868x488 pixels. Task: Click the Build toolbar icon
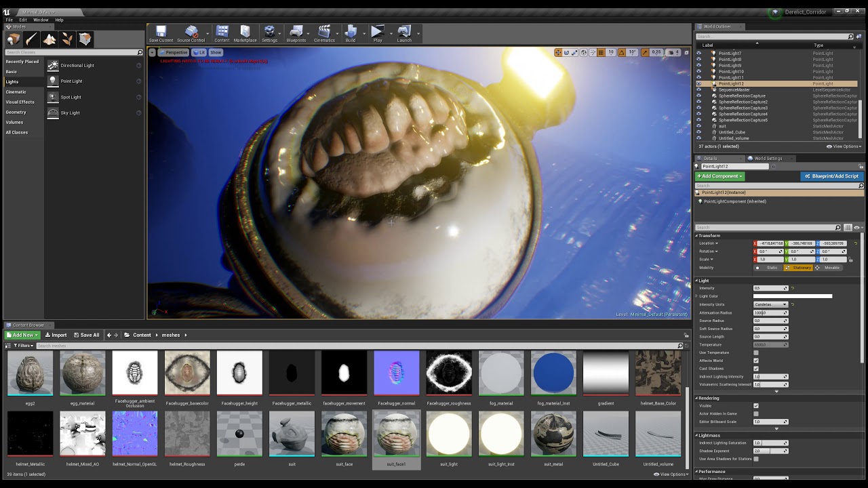click(x=351, y=34)
